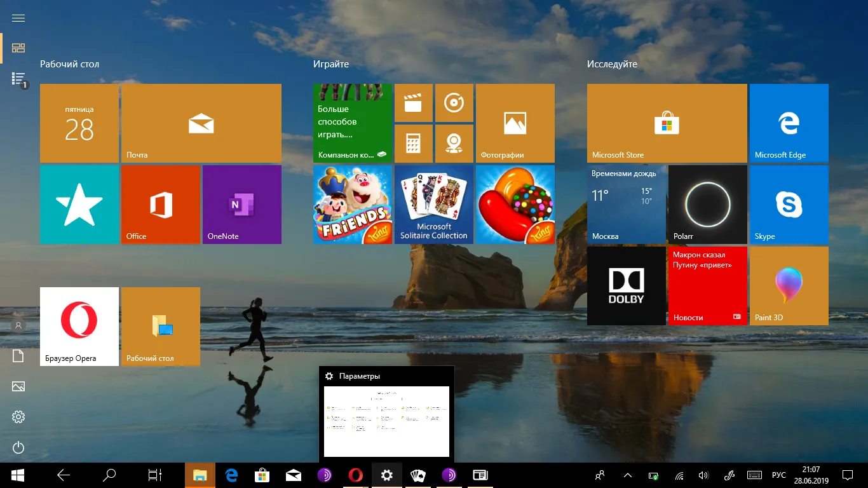
Task: Open the Dolby tile
Action: coord(627,286)
